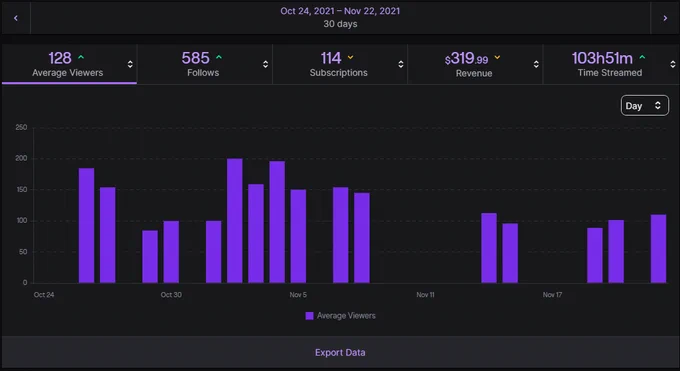Open Follows metric selector arrows

point(265,64)
